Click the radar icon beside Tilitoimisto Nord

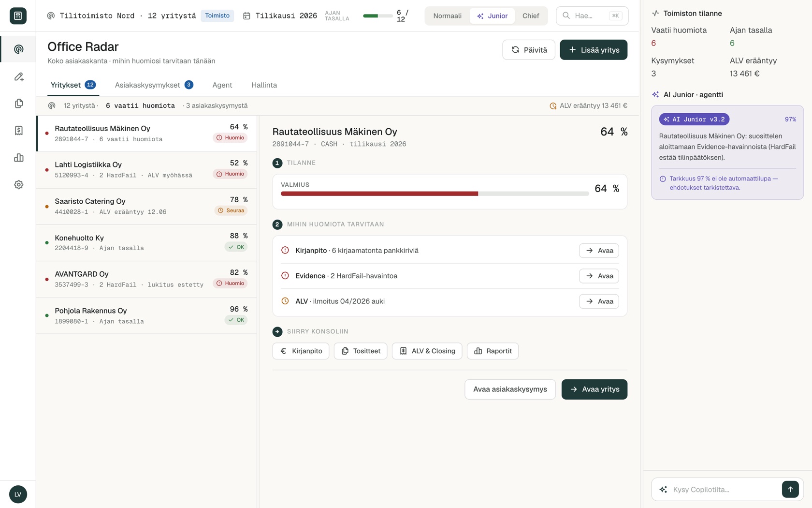51,16
